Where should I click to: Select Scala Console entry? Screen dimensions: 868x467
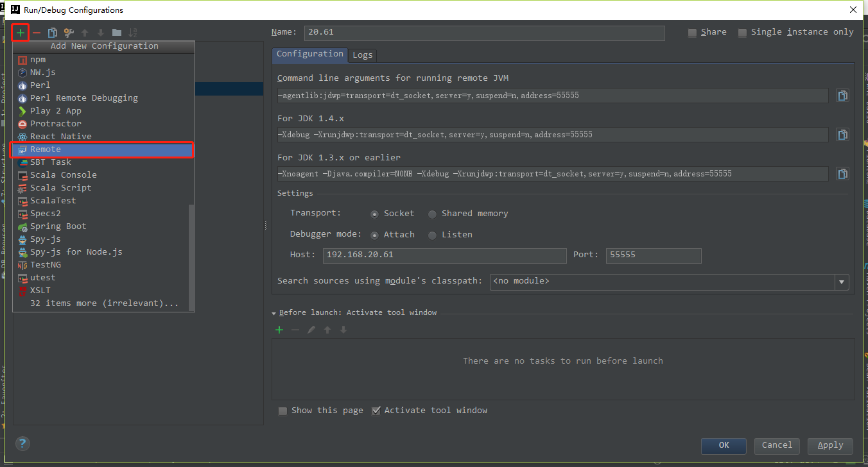pyautogui.click(x=103, y=175)
